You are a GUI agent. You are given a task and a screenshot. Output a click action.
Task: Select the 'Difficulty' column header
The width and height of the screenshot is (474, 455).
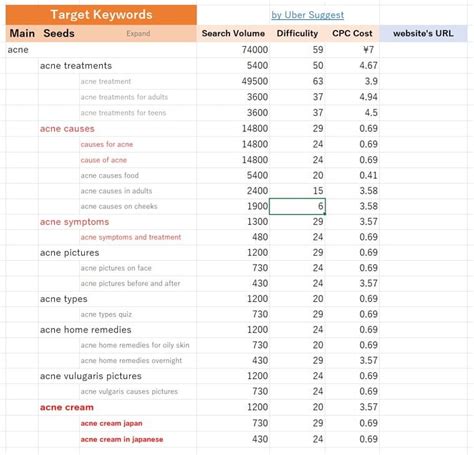[297, 33]
